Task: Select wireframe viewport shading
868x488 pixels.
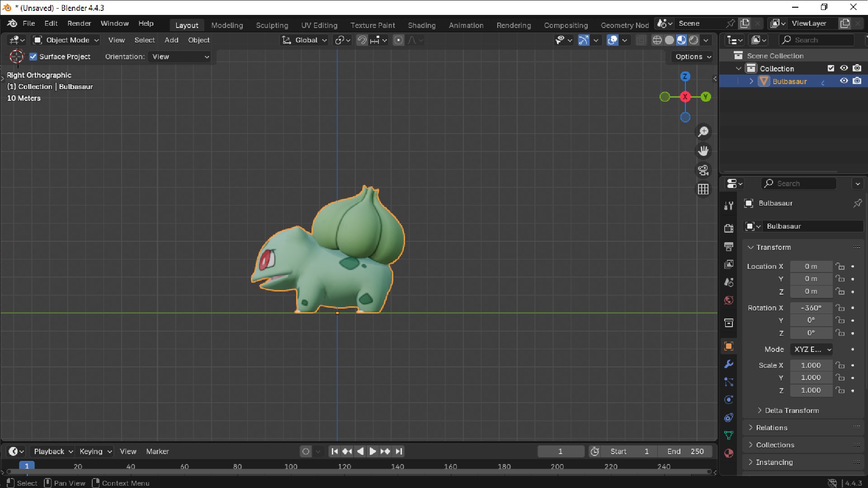Action: click(x=657, y=40)
